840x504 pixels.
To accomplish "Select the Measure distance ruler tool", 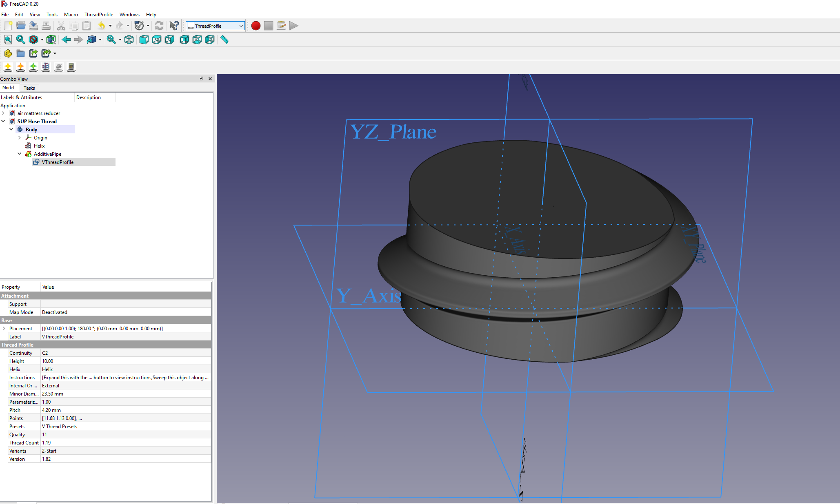I will pos(224,40).
